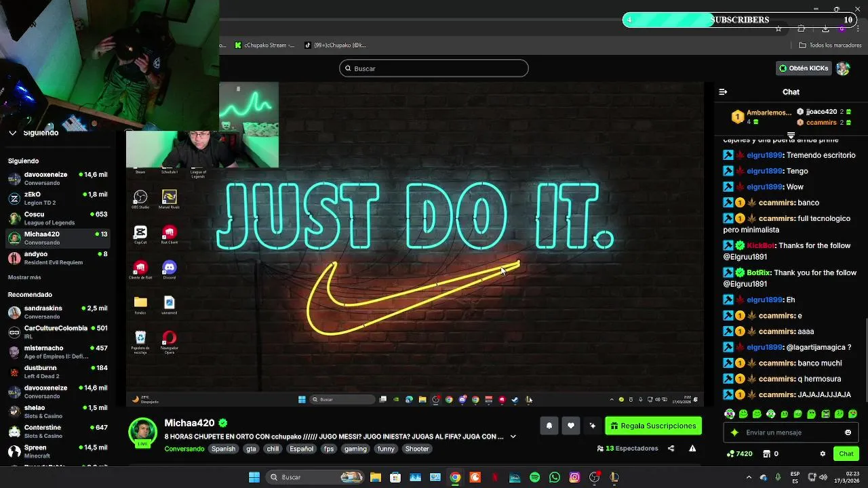
Task: Open Netflix from taskbar
Action: point(495,477)
